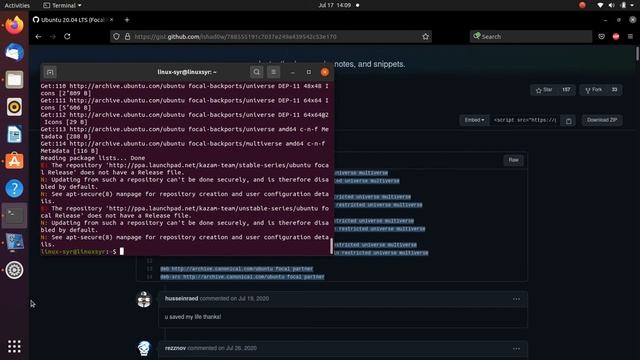Click husseinraed's avatar
640x360 pixels.
pos(144,300)
